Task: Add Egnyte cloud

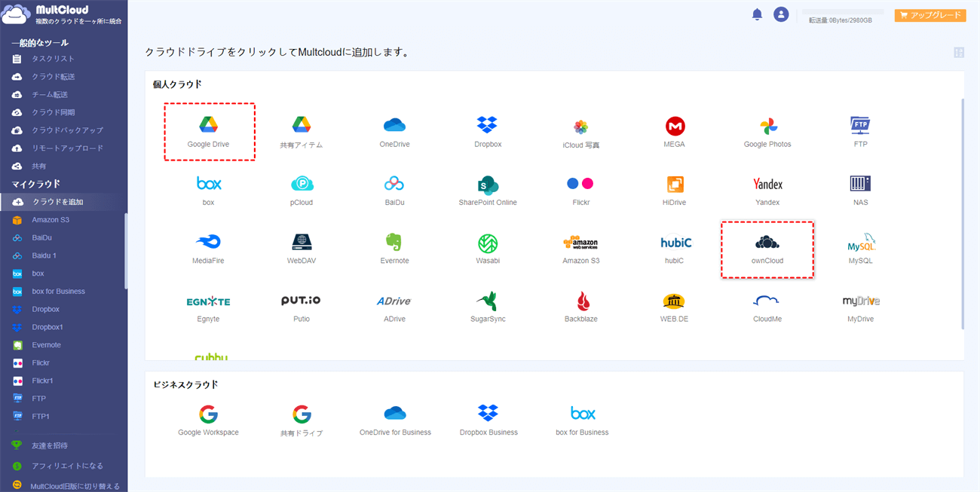Action: [209, 307]
